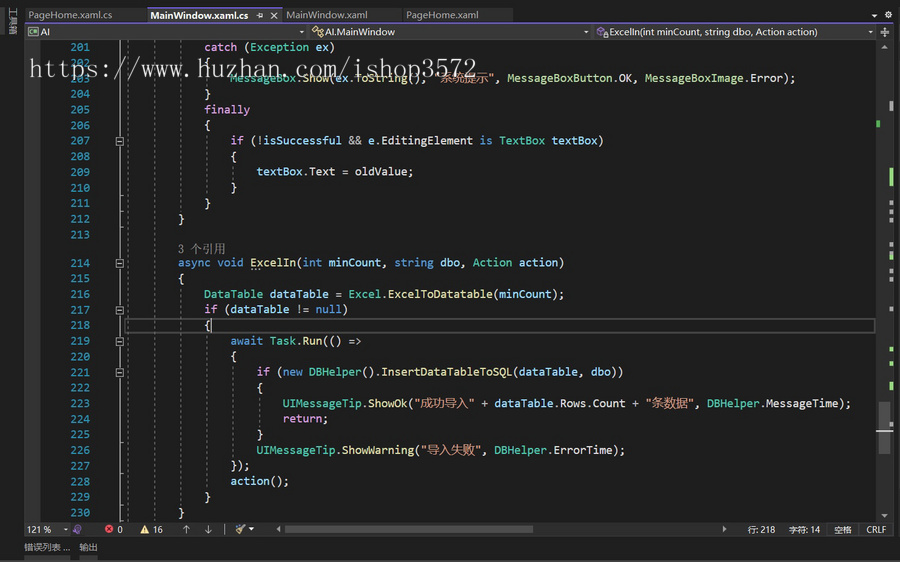Click MessageBoxImage.Error at line 203
Viewport: 900px width, 562px height.
713,78
